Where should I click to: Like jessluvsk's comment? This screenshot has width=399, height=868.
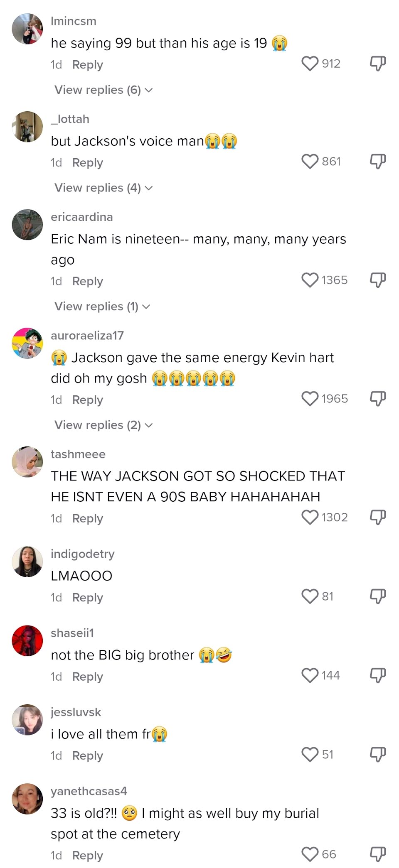pos(310,755)
